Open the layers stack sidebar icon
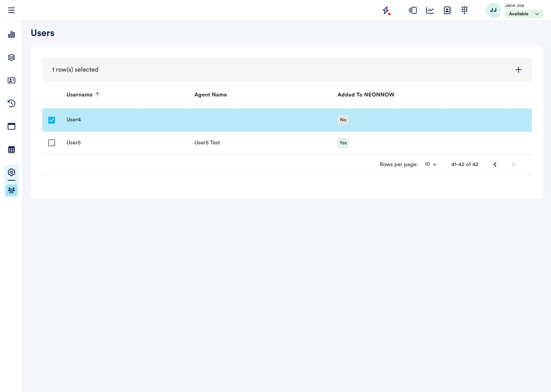Screen dimensions: 551x392 11,57
